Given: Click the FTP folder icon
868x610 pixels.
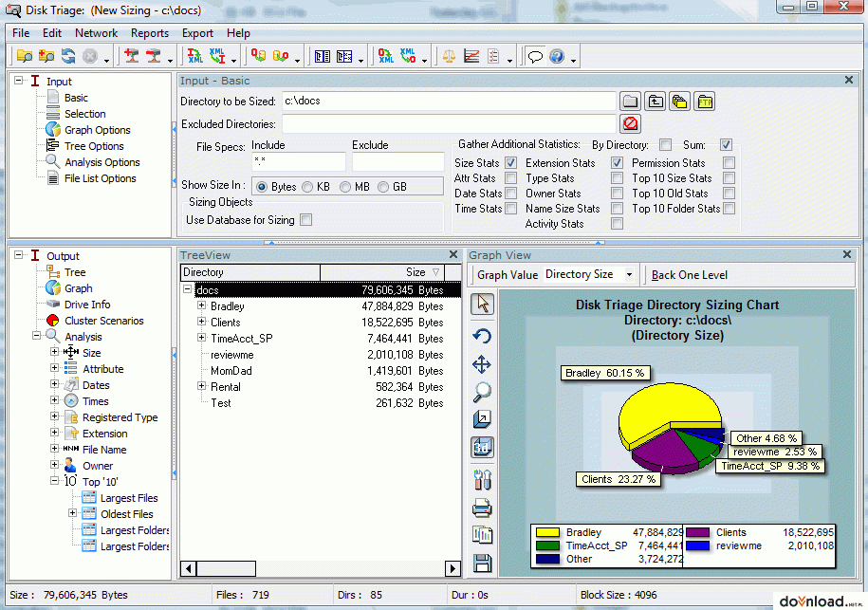Looking at the screenshot, I should click(704, 102).
